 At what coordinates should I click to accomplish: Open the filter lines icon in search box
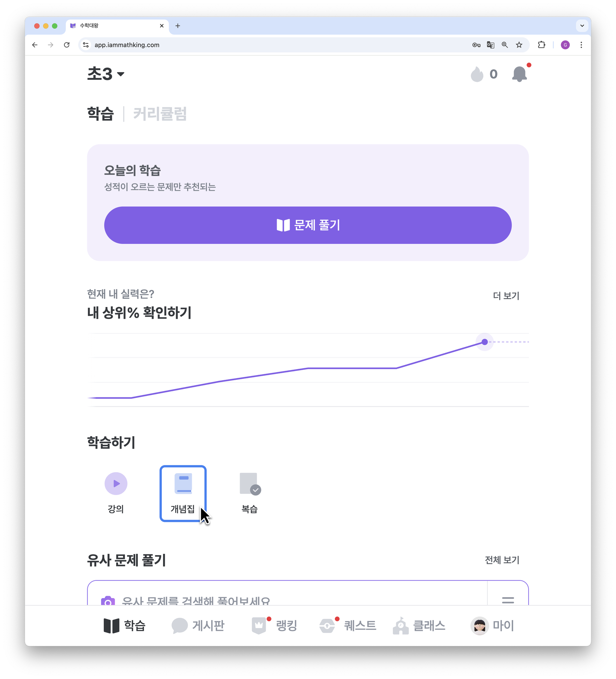tap(508, 600)
